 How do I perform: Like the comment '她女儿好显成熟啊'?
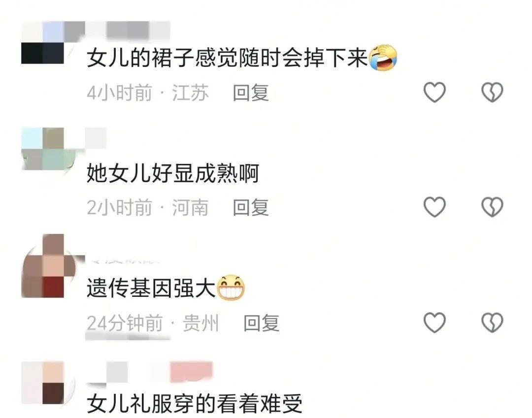click(x=434, y=207)
